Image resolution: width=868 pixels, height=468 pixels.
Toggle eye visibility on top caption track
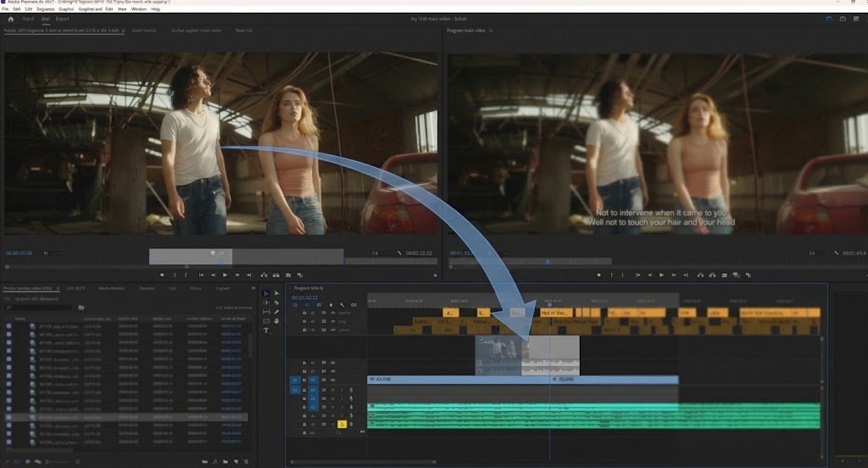[332, 313]
